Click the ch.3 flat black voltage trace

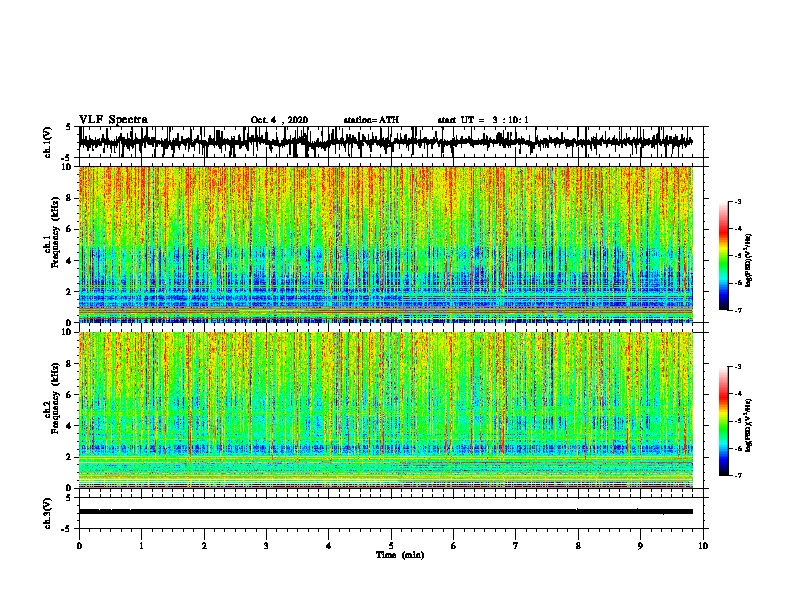385,512
